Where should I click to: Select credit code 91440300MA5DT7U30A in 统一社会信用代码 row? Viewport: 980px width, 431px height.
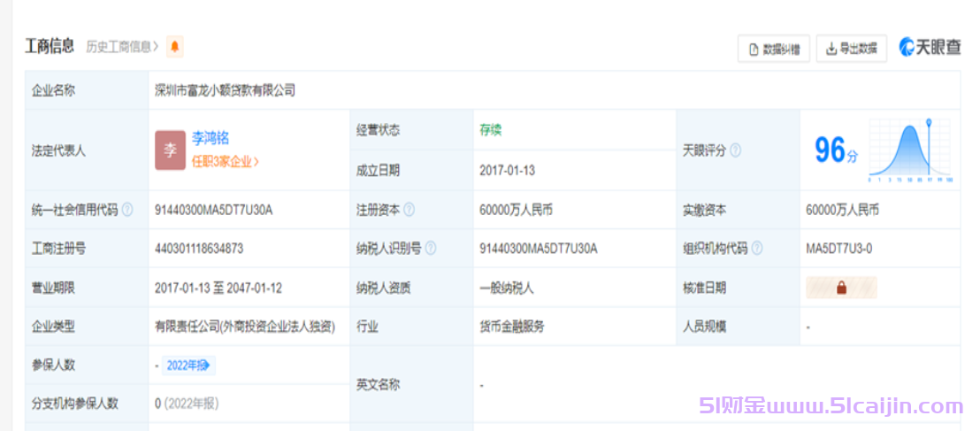point(214,210)
